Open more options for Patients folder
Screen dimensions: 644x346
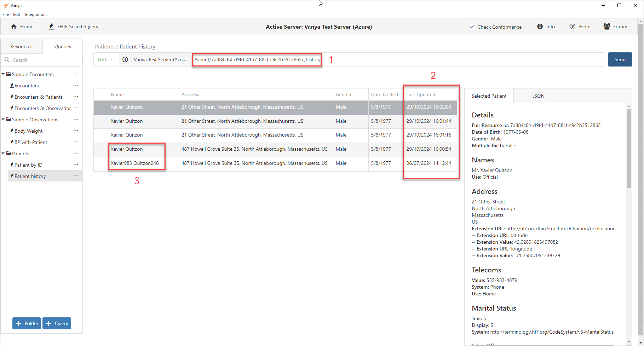76,153
